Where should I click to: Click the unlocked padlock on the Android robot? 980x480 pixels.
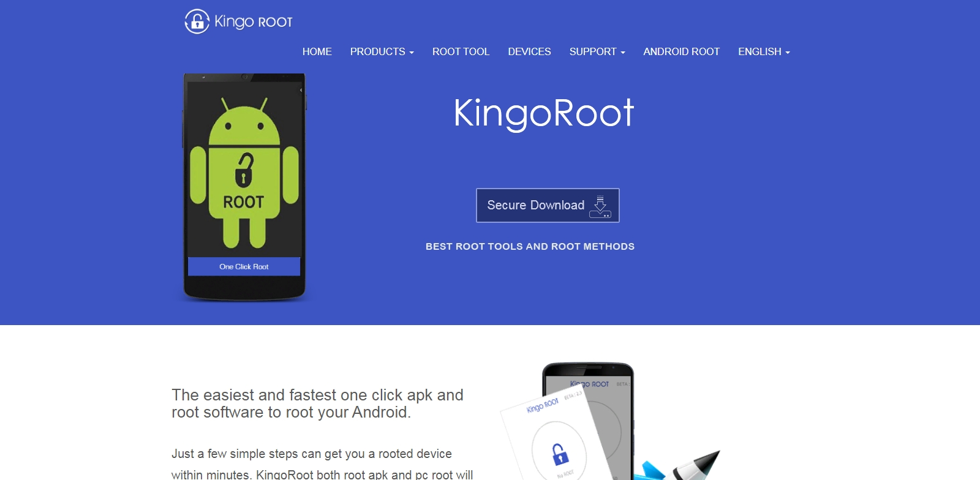(244, 170)
